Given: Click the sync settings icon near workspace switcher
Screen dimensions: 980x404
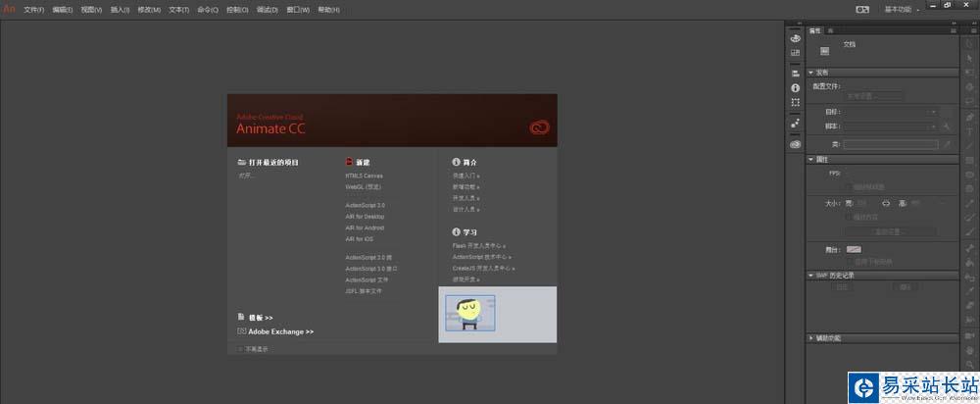Looking at the screenshot, I should click(862, 10).
